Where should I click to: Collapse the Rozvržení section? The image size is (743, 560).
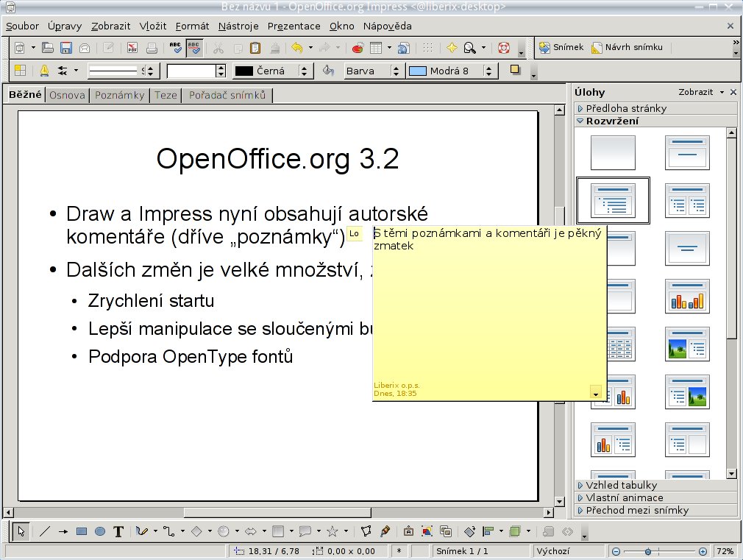655,121
